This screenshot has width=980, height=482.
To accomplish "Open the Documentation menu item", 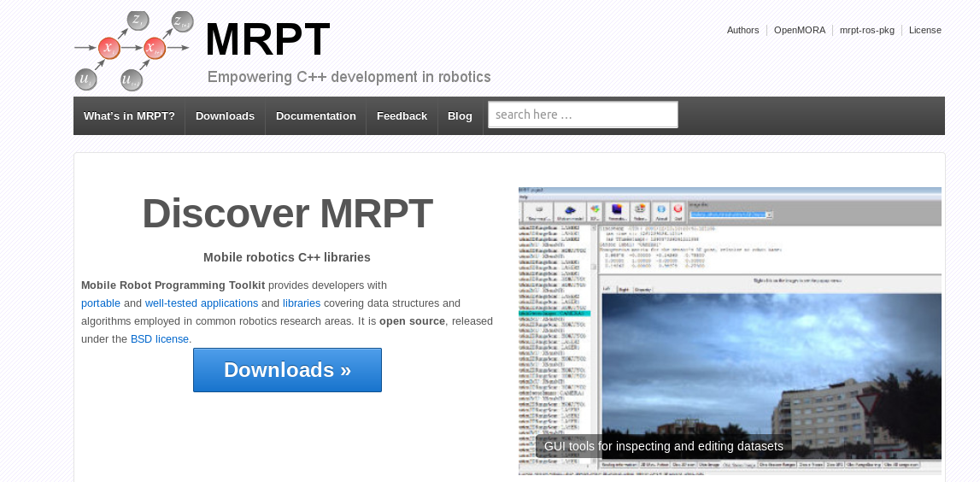I will [x=315, y=116].
